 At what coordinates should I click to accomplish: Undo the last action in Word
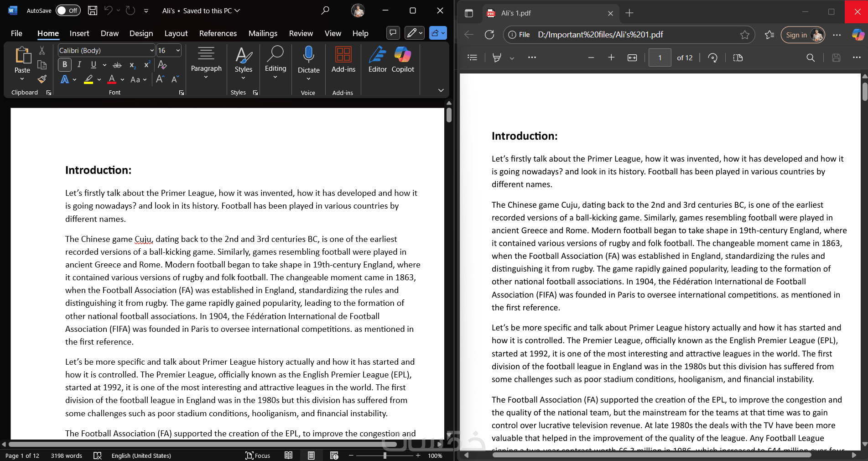(x=108, y=10)
